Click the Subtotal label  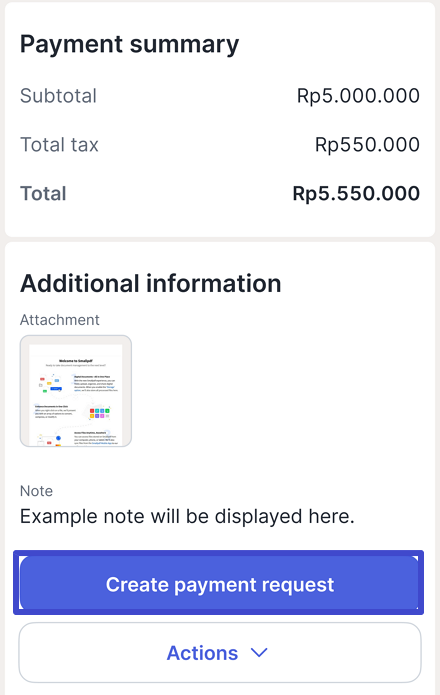pos(58,96)
